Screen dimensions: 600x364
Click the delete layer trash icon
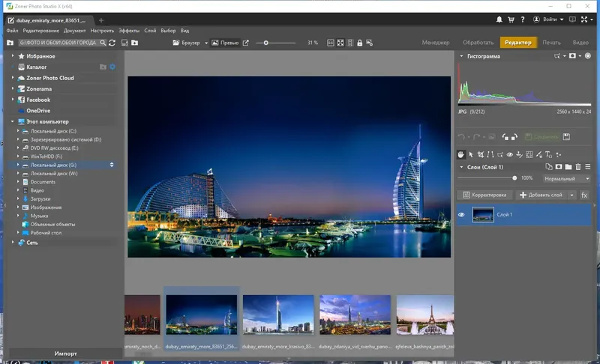[x=579, y=166]
